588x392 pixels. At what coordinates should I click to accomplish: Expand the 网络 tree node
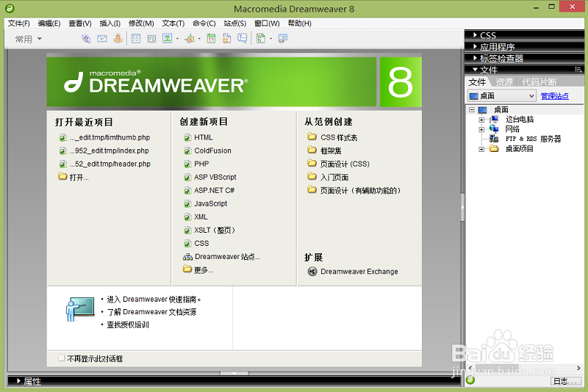(481, 129)
